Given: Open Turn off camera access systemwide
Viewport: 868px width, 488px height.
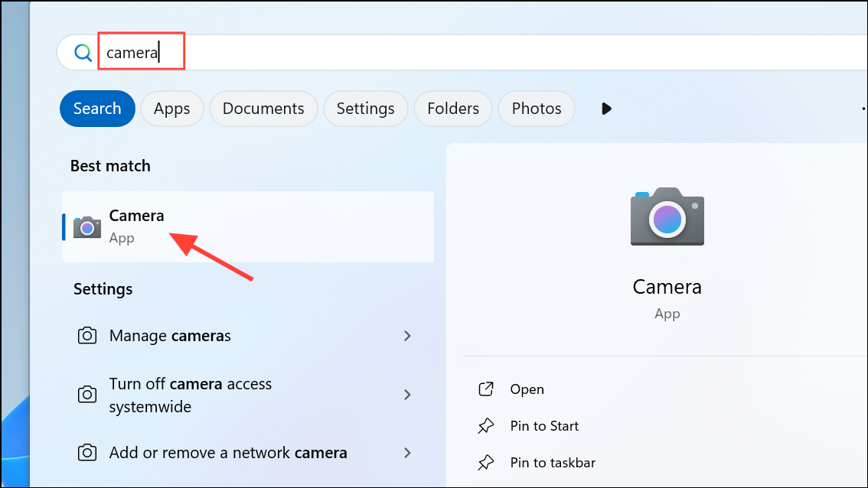Looking at the screenshot, I should 248,395.
